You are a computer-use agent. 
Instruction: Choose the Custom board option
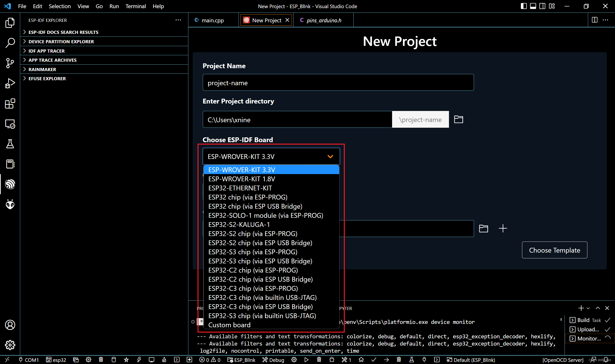(x=229, y=325)
